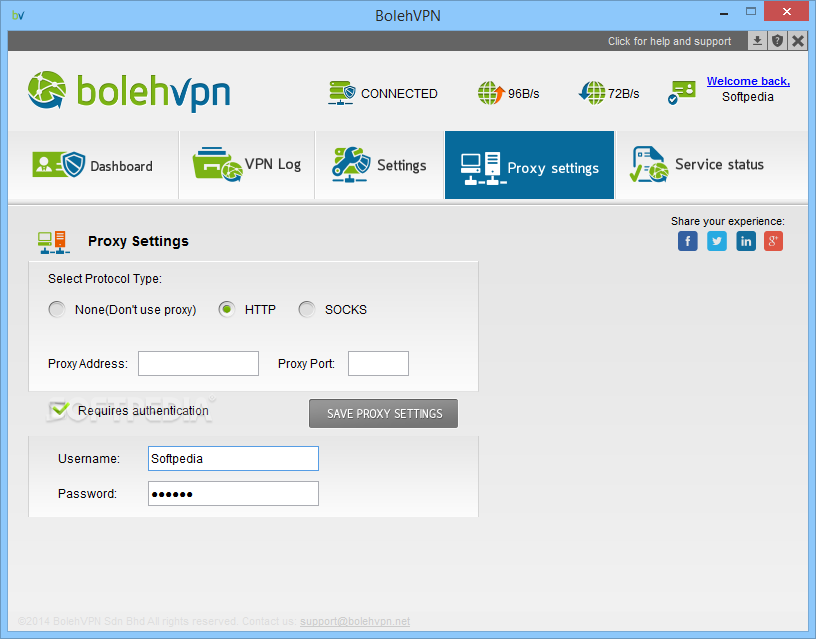Click the Password input field
Viewport: 816px width, 639px height.
click(x=233, y=493)
